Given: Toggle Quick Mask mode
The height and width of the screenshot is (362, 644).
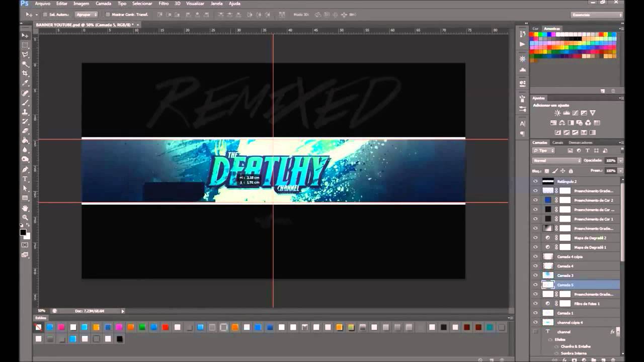Looking at the screenshot, I should click(x=25, y=245).
